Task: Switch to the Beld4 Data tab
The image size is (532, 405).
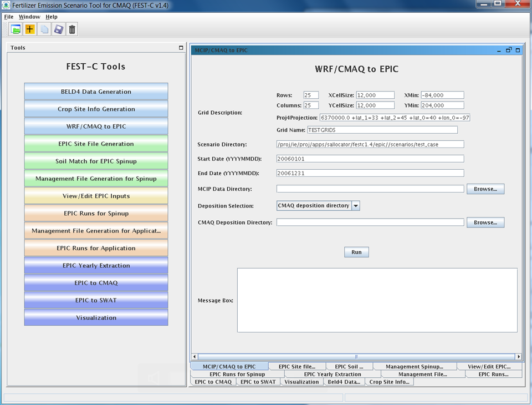Action: click(344, 382)
